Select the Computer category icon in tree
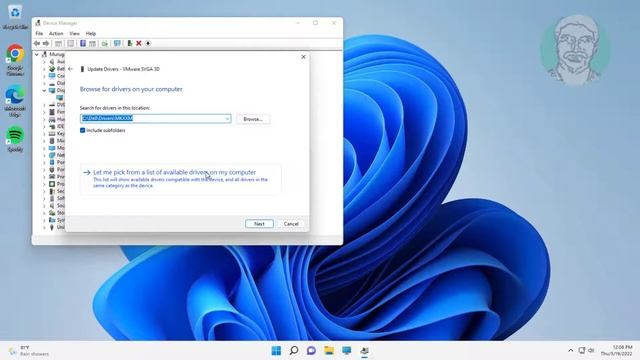This screenshot has height=360, width=640. pos(52,76)
